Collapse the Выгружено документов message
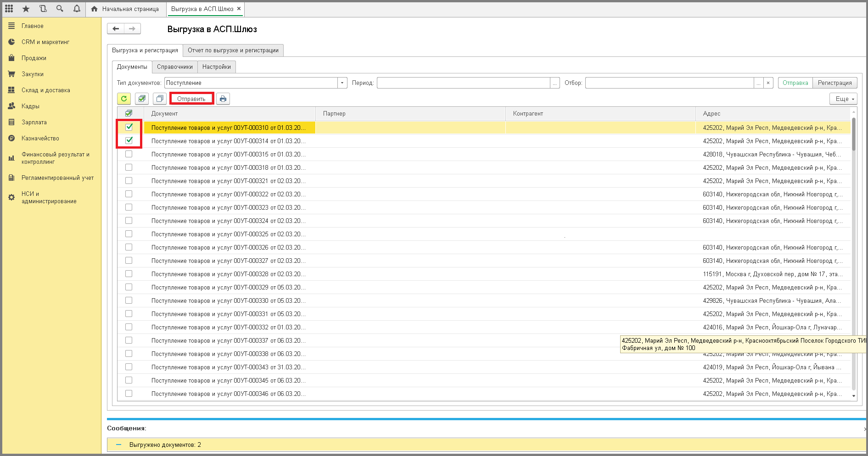 119,445
